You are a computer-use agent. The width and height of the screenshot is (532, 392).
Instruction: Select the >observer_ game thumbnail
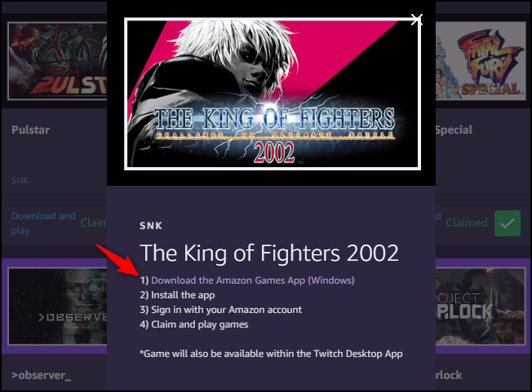coord(57,306)
